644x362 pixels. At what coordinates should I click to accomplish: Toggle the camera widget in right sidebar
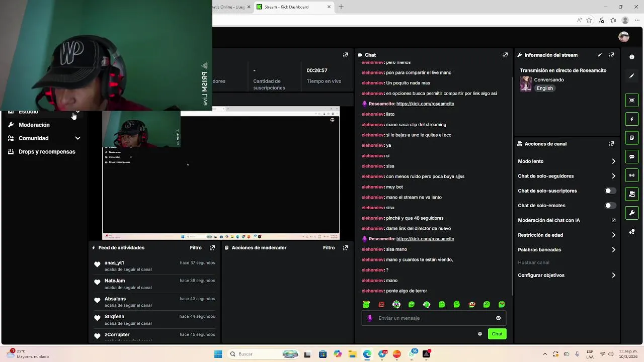[x=632, y=194]
